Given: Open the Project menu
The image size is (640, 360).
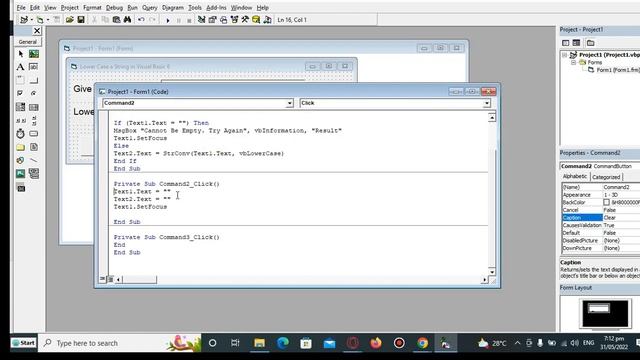Looking at the screenshot, I should coord(69,7).
